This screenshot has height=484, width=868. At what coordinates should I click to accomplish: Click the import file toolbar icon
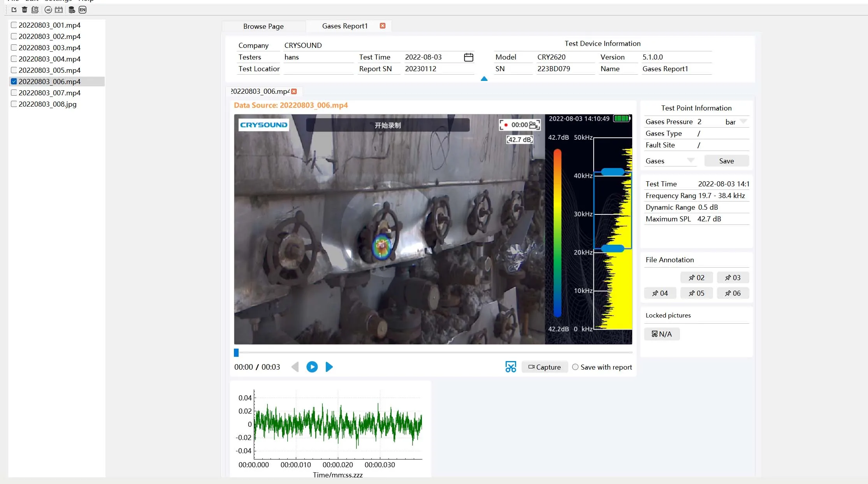14,10
